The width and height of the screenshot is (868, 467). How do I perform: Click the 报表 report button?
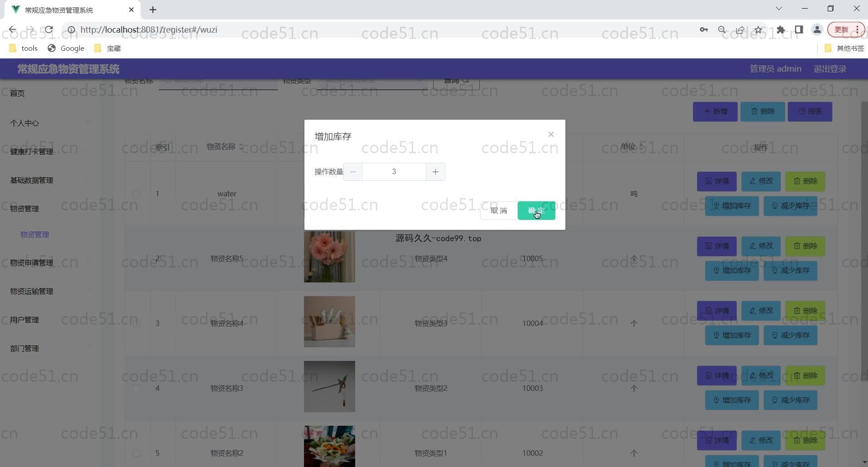click(810, 112)
